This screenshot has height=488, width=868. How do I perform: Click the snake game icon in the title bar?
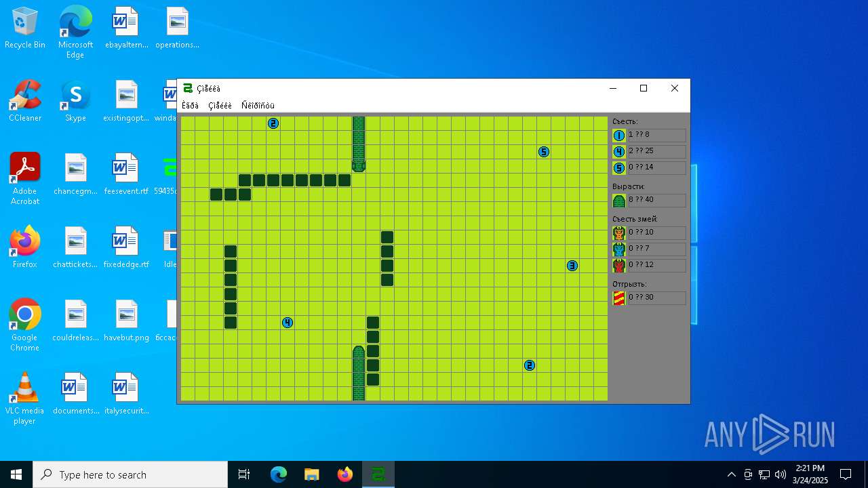tap(188, 88)
